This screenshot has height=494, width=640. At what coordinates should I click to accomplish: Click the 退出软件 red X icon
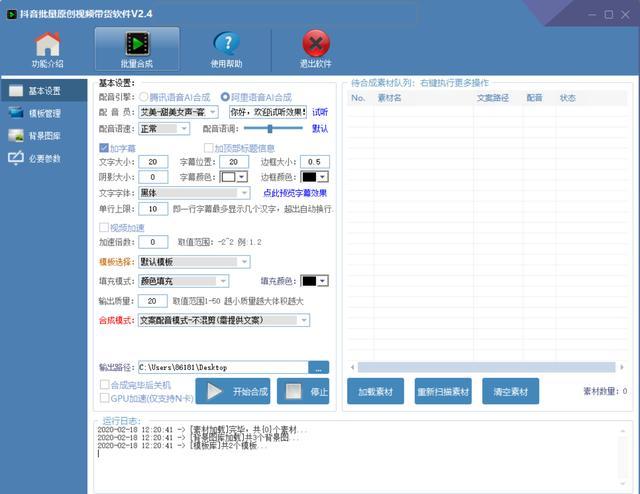(316, 44)
